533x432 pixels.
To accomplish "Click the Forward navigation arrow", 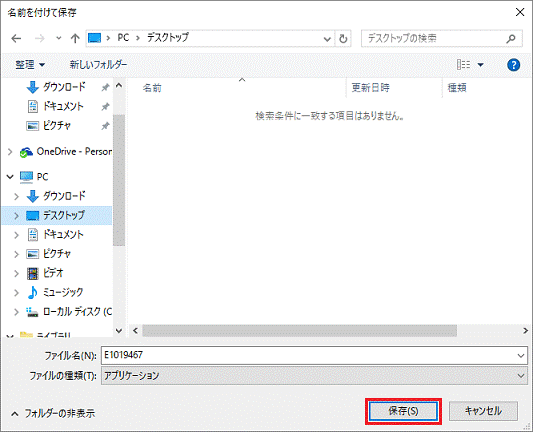I will click(x=40, y=38).
